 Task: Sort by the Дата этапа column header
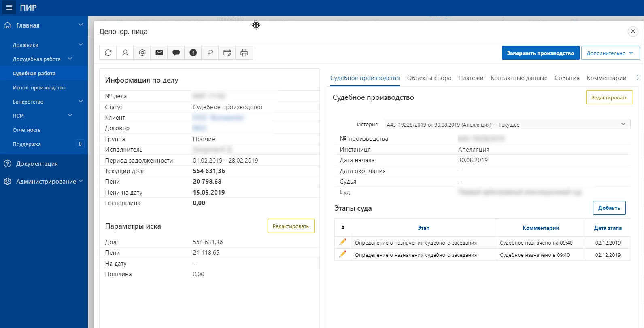pyautogui.click(x=608, y=228)
